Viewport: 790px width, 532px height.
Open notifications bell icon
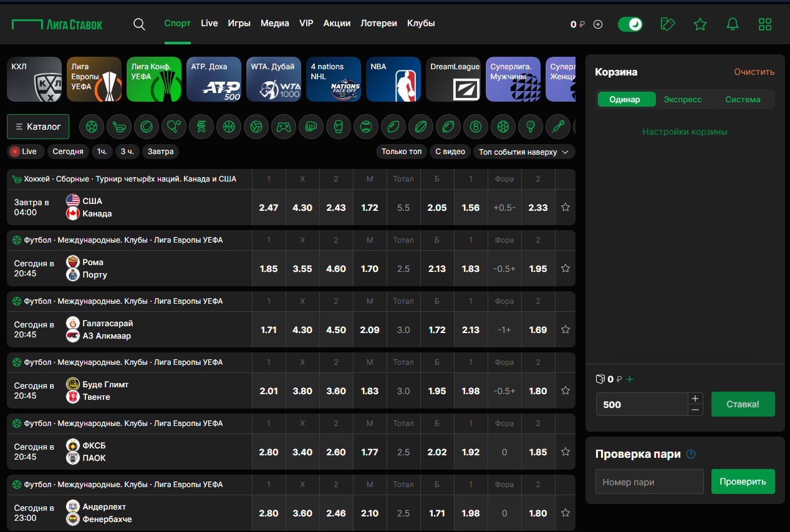click(733, 24)
